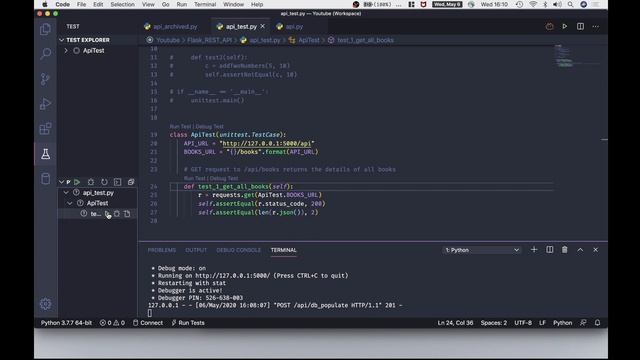Click Connect in status bar

[x=148, y=322]
